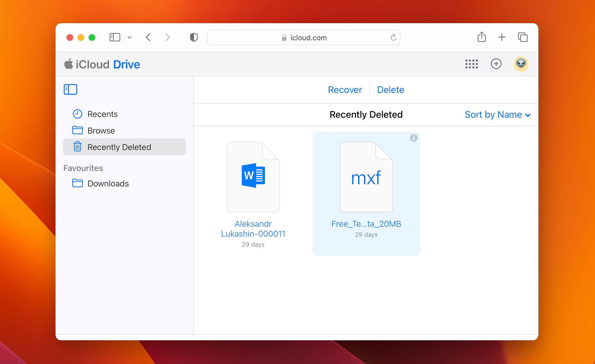The image size is (595, 364).
Task: Select Recently Deleted in the sidebar
Action: click(x=124, y=147)
